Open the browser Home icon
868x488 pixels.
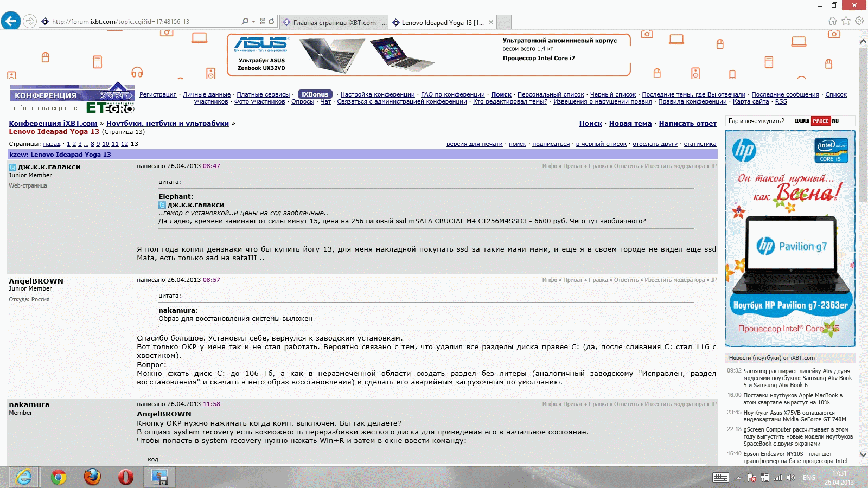pyautogui.click(x=833, y=21)
